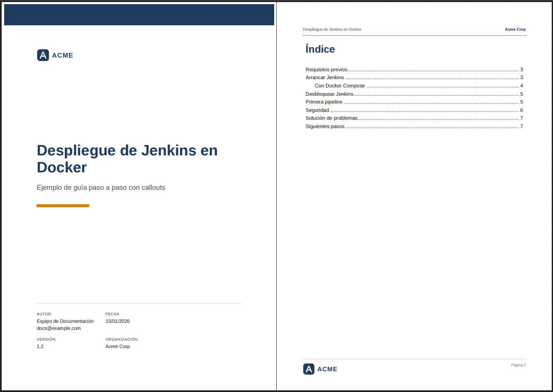Open the 'Arrancar Jenkins' index entry
Image resolution: width=553 pixels, height=392 pixels.
coord(414,77)
